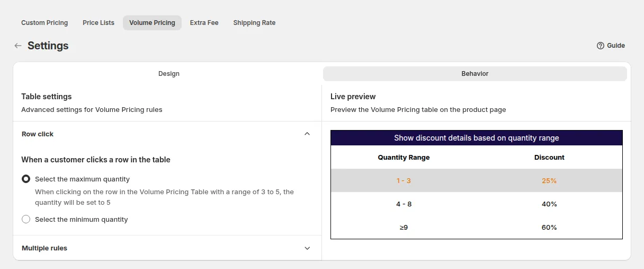Click the 4 - 8 quantity range cell
Image resolution: width=644 pixels, height=269 pixels.
point(404,204)
